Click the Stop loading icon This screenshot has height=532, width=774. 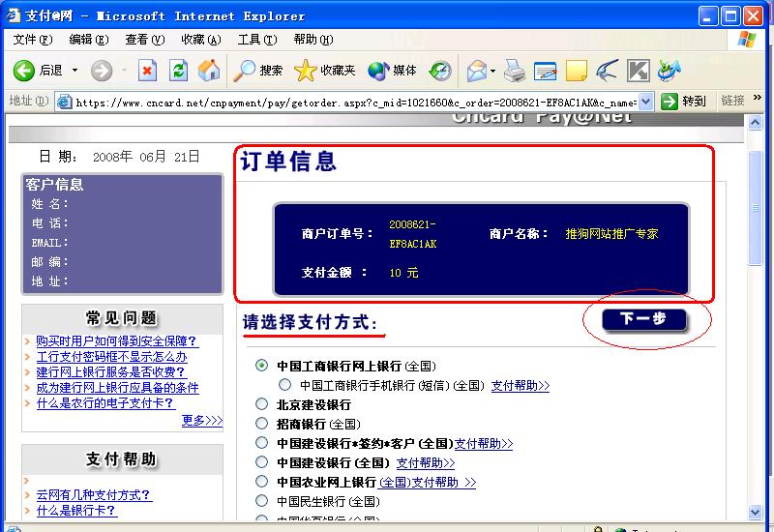pos(148,71)
